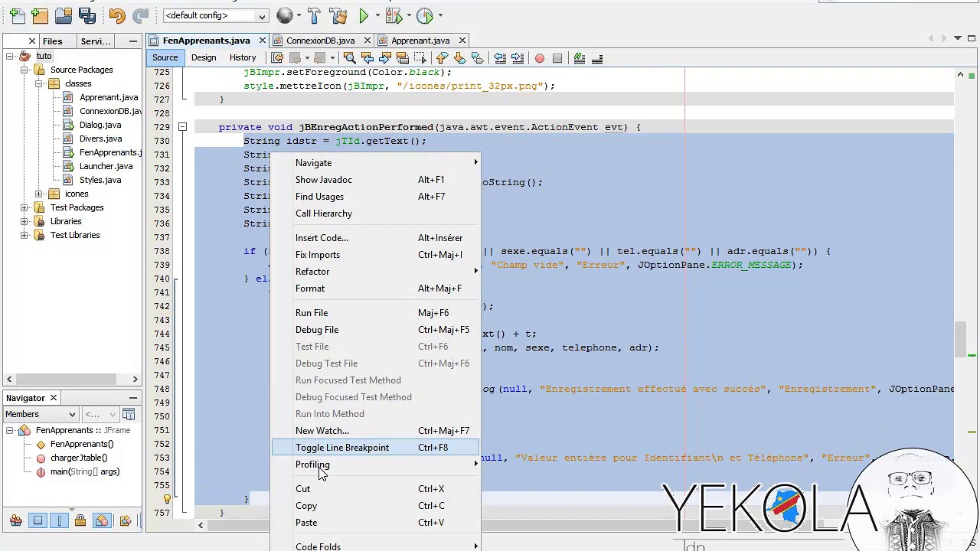Viewport: 980px width, 551px height.
Task: Click the Find Previous Occurrence icon
Action: point(367,57)
